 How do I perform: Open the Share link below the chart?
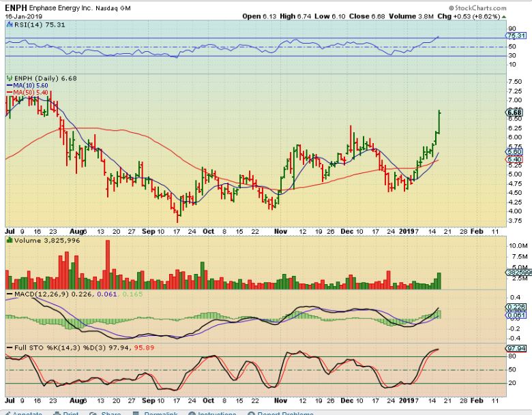(105, 414)
